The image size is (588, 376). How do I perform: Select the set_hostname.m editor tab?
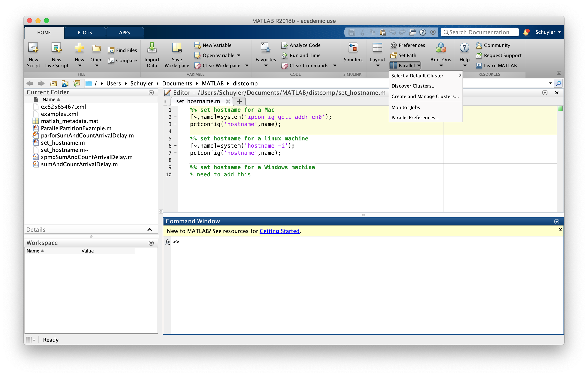[198, 101]
